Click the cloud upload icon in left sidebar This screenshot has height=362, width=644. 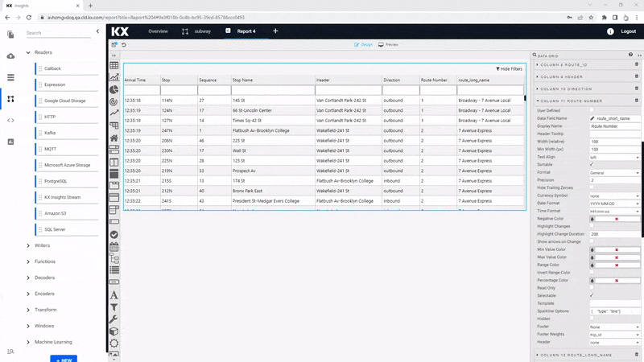click(x=10, y=56)
